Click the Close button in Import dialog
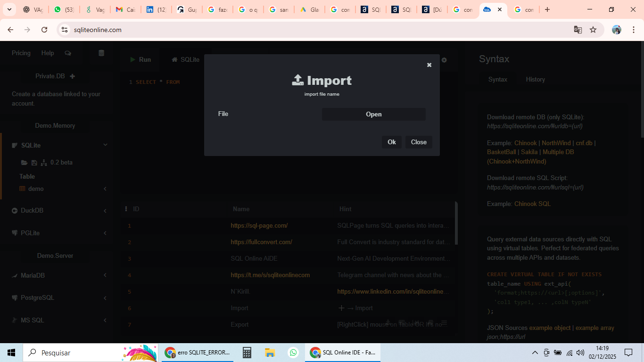The height and width of the screenshot is (362, 644). coord(419,142)
